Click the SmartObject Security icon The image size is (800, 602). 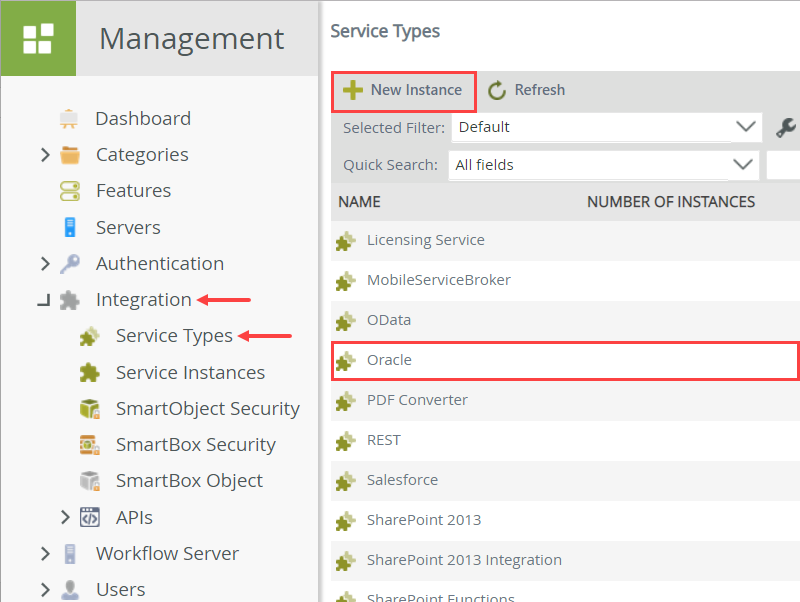[x=90, y=408]
